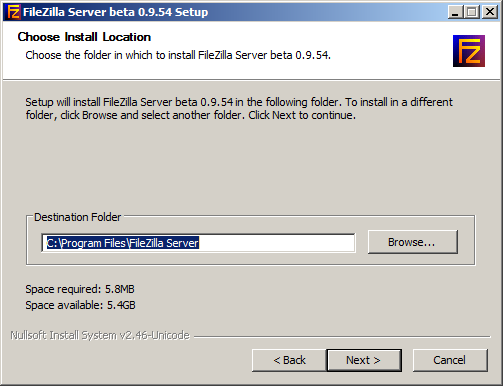Click the 'Choose Install Location' heading
503x386 pixels.
click(84, 37)
